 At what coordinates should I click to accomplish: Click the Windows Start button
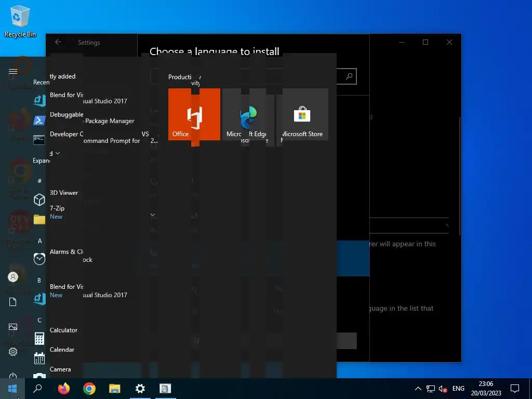click(12, 389)
